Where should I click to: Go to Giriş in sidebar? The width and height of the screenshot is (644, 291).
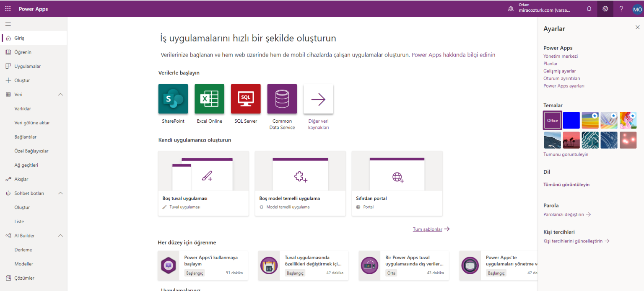point(34,38)
